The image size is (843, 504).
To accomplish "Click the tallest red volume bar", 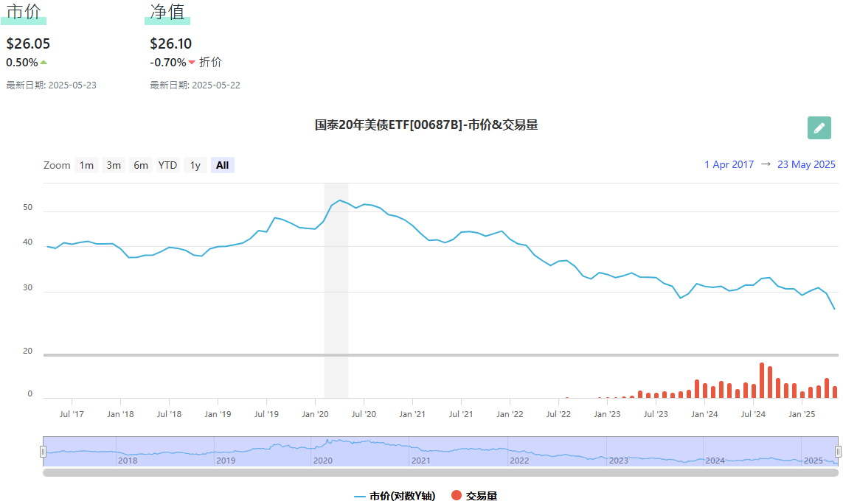I will (762, 380).
